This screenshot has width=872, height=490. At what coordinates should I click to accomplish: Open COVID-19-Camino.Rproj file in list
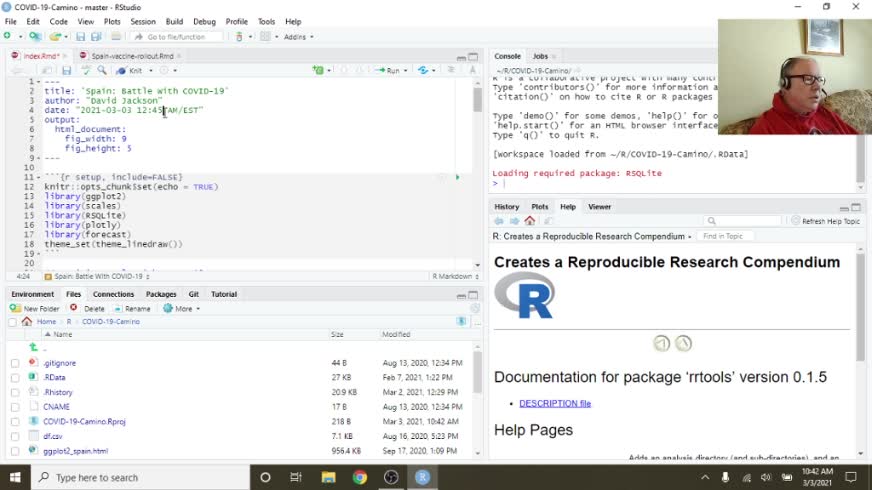[85, 422]
